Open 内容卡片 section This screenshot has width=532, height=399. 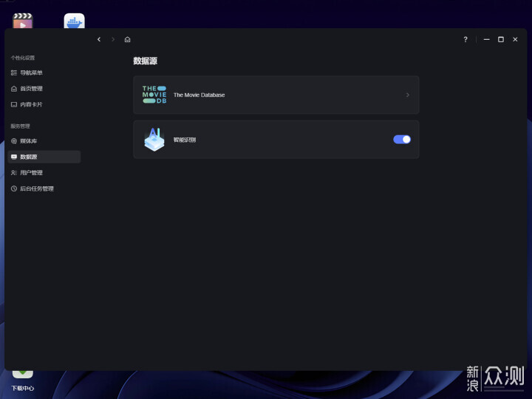click(x=44, y=104)
